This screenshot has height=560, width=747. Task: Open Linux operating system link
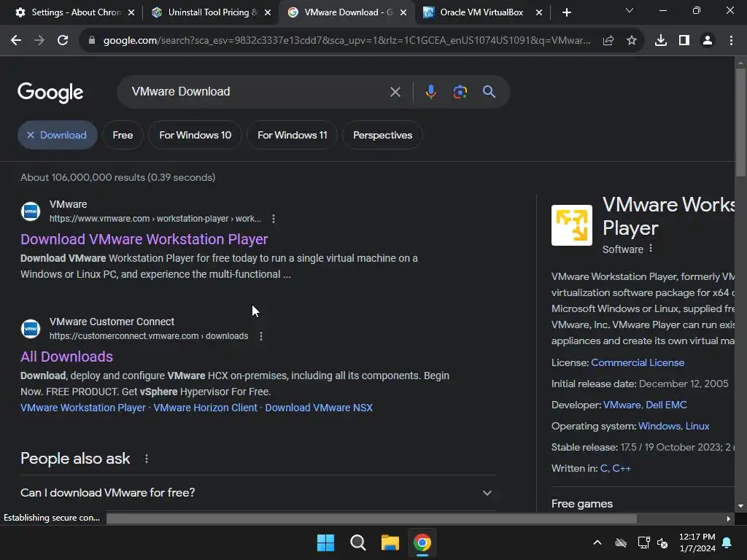pos(697,426)
